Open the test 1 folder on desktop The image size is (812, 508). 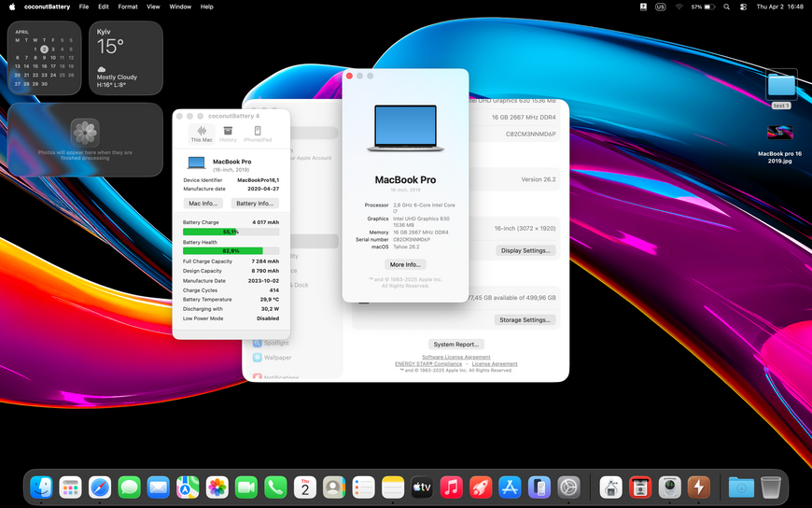pos(781,89)
